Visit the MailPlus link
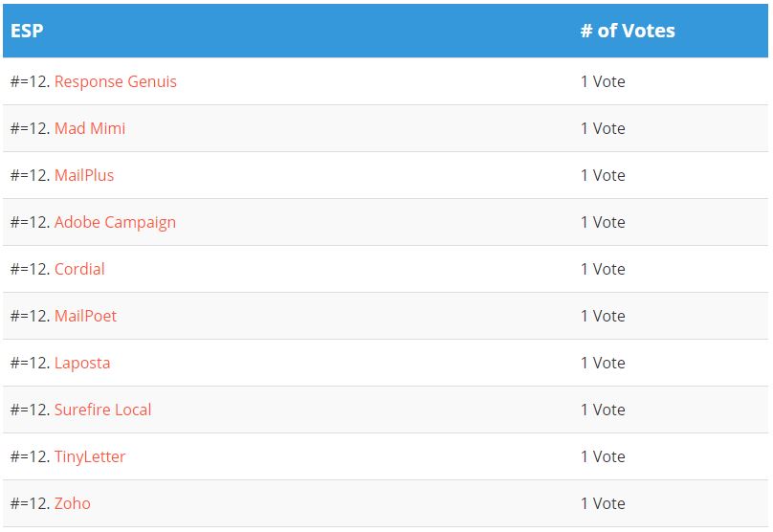The width and height of the screenshot is (773, 532). click(84, 175)
